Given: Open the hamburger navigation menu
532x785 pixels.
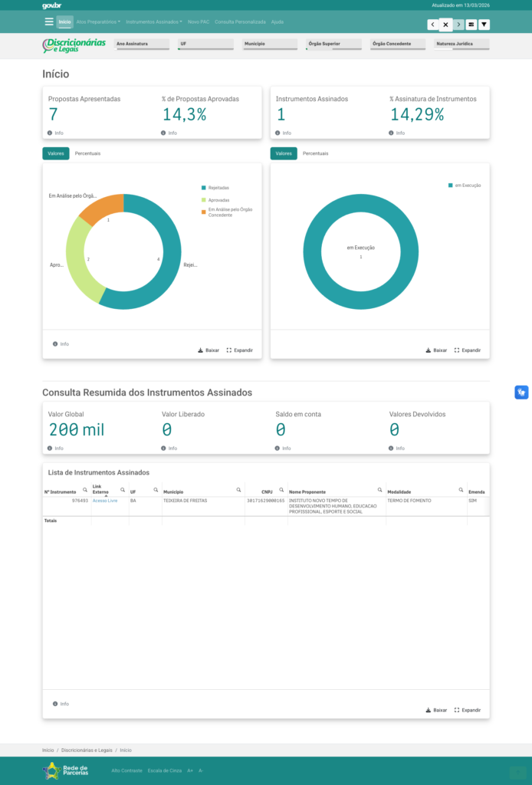Looking at the screenshot, I should pyautogui.click(x=49, y=22).
